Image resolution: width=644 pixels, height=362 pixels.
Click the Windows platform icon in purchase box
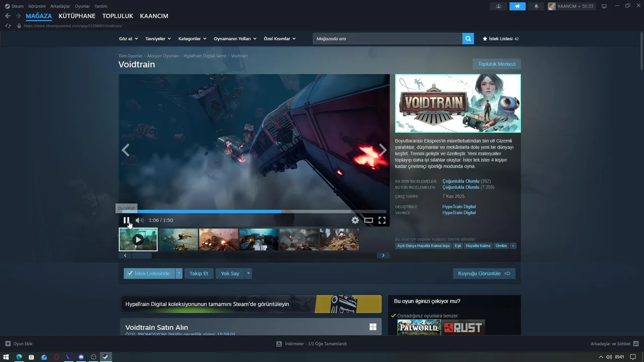(x=373, y=327)
